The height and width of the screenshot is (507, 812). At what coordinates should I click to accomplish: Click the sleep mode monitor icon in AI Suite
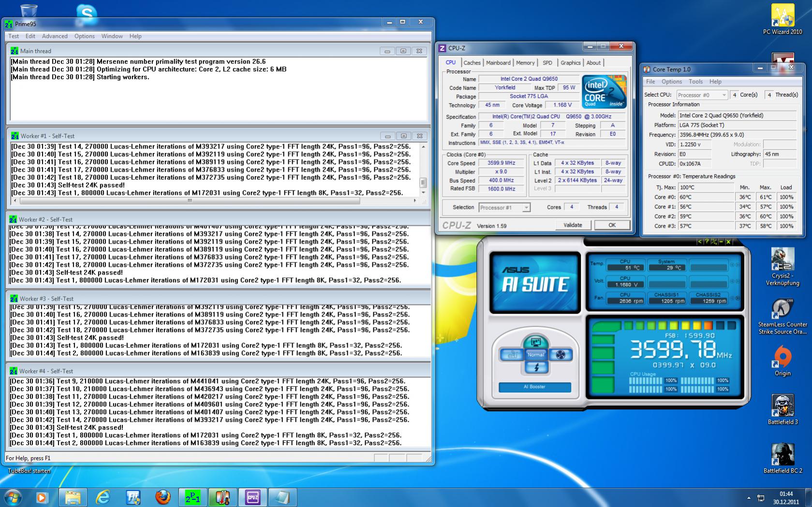point(535,342)
